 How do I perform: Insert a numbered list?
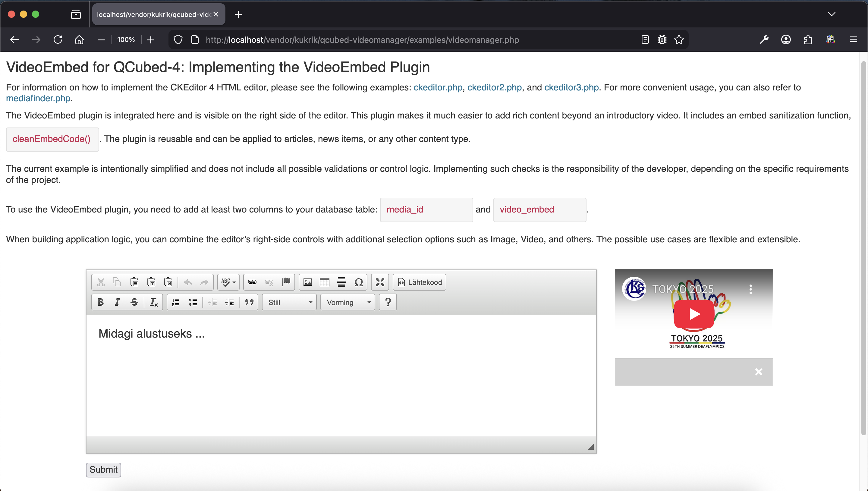(176, 302)
